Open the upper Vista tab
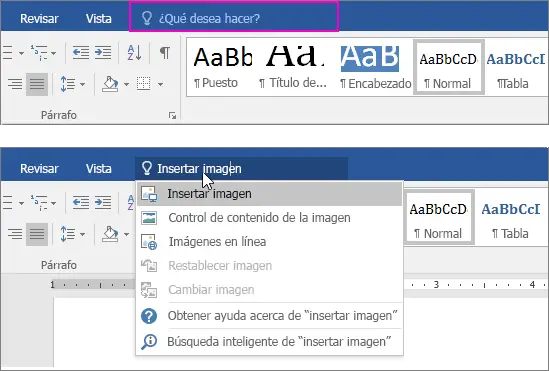The height and width of the screenshot is (371, 549). 99,19
